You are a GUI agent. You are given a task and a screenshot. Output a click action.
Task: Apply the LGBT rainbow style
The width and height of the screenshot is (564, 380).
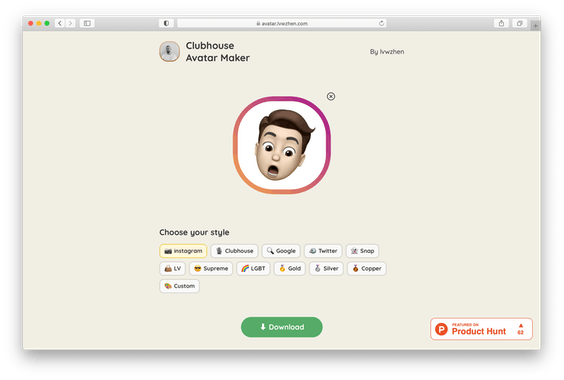pos(253,268)
